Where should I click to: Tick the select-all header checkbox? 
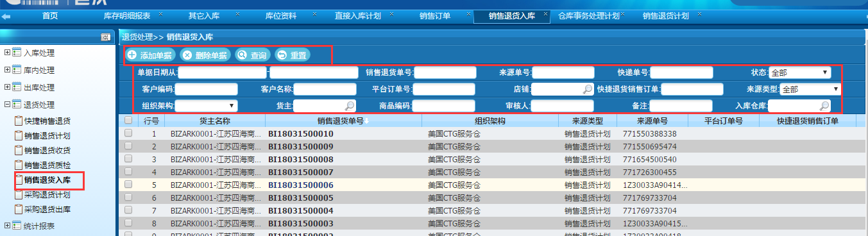tap(128, 120)
